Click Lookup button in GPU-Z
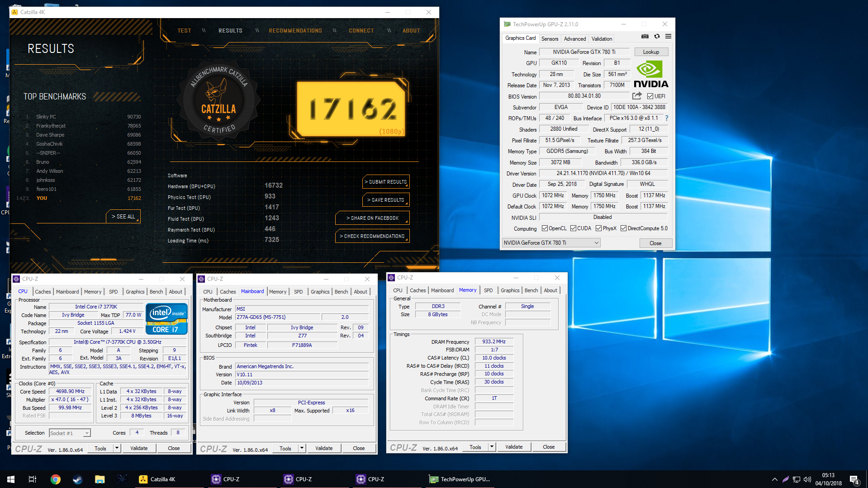Viewport: 868px width, 488px height. [x=651, y=52]
